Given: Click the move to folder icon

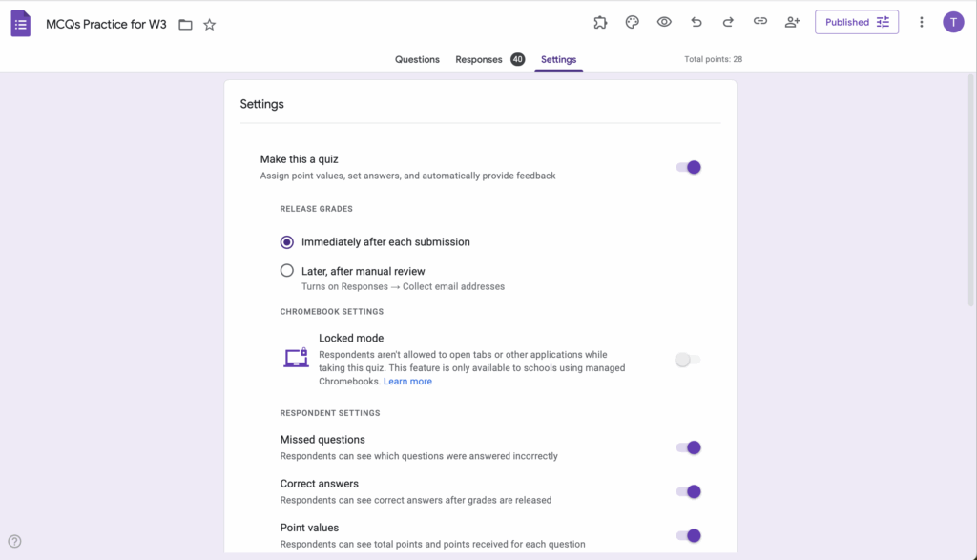Looking at the screenshot, I should pos(185,25).
